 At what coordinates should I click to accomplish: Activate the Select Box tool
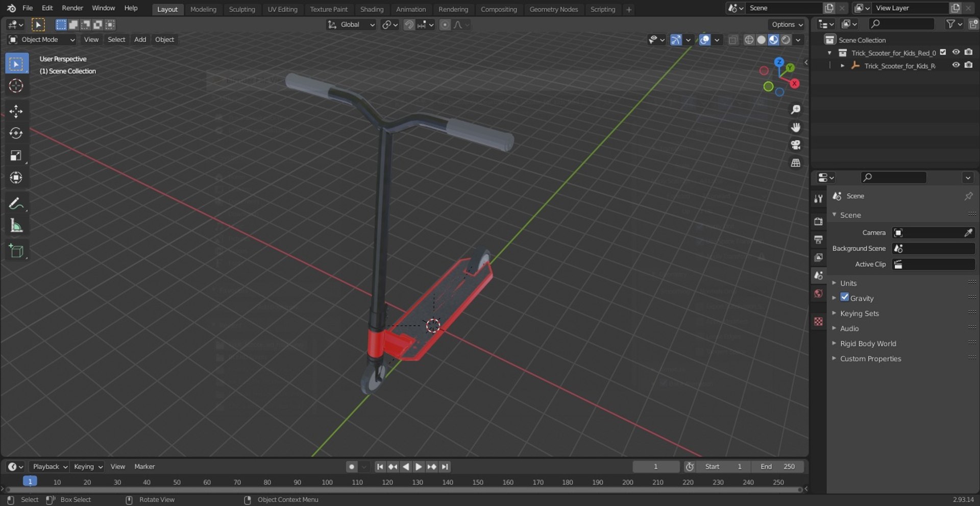pos(16,64)
